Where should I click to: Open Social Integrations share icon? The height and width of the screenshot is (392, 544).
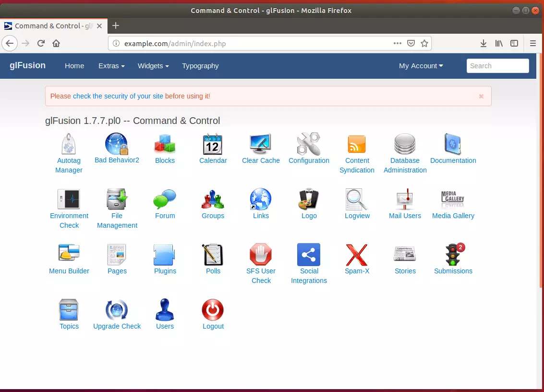coord(309,255)
